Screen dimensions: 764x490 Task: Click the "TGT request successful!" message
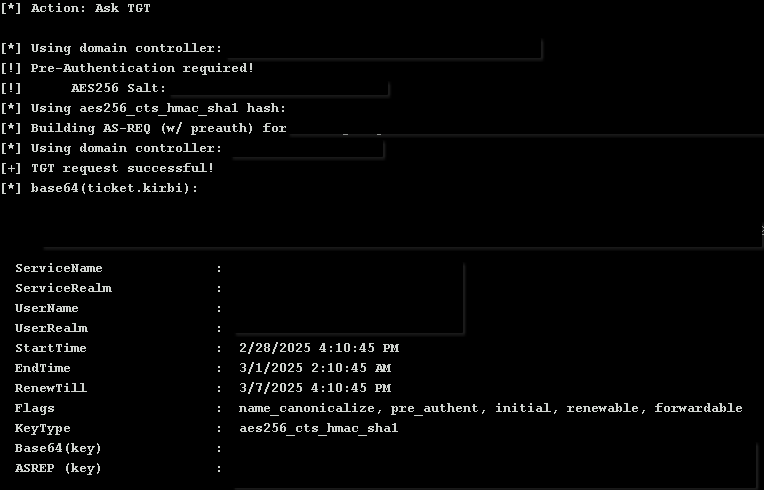(122, 168)
